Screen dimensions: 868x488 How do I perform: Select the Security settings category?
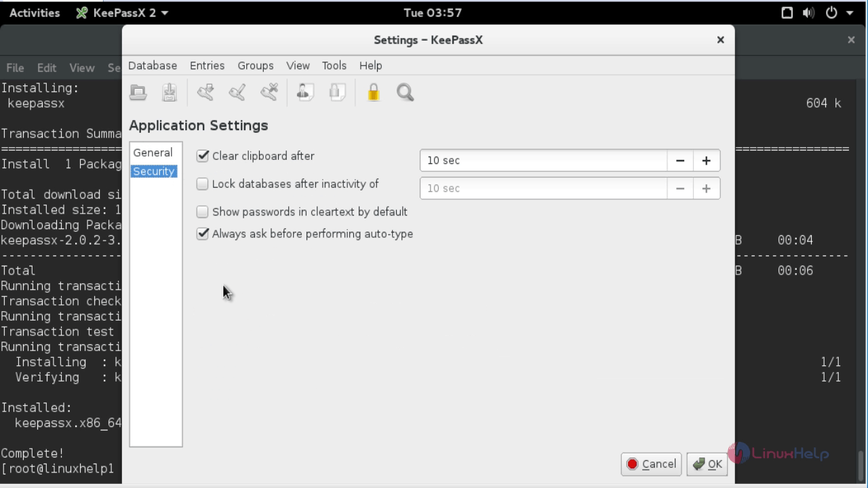point(154,171)
